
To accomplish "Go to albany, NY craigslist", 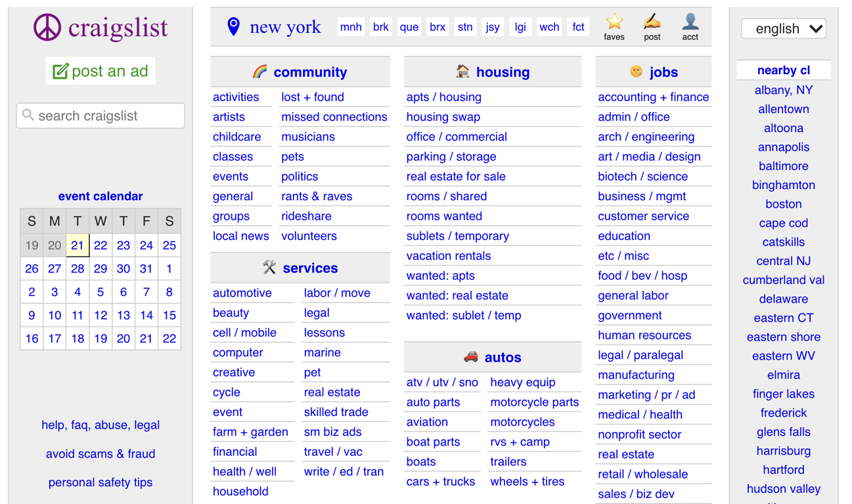I will pos(783,90).
